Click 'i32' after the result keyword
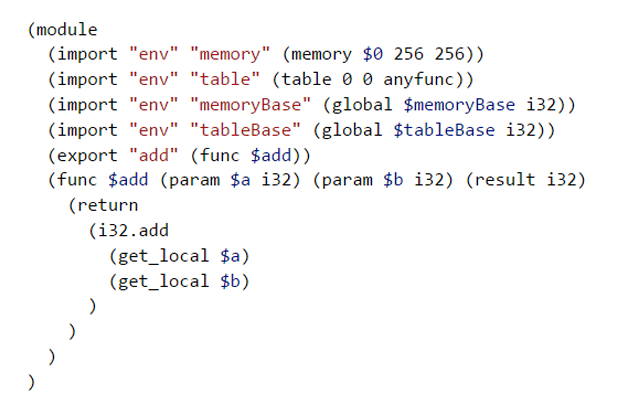Viewport: 628px width, 415px height. click(x=562, y=180)
